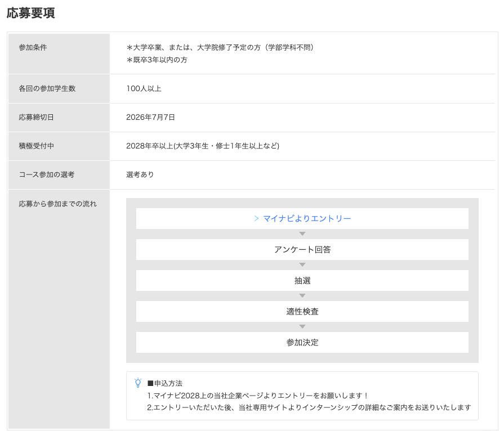Select the 選考あり value
Screen dimensions: 504x431
point(140,175)
